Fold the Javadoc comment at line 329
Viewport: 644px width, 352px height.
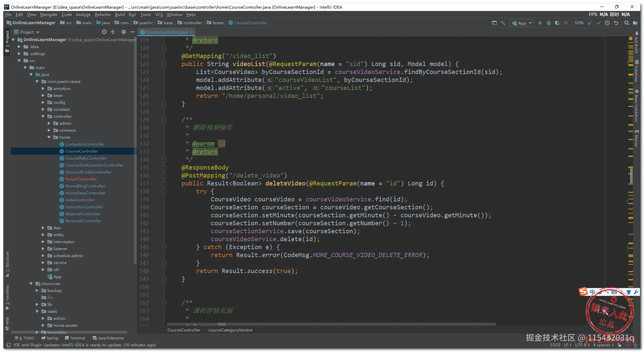click(164, 120)
